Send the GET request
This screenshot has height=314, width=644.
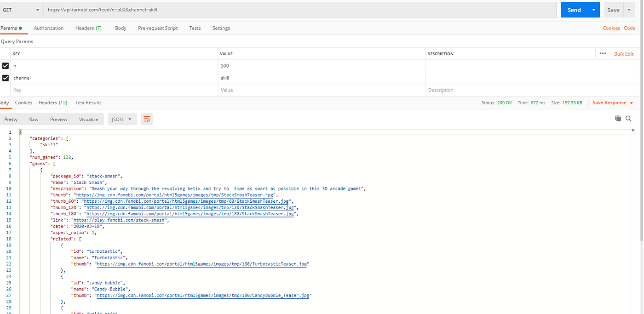[574, 10]
